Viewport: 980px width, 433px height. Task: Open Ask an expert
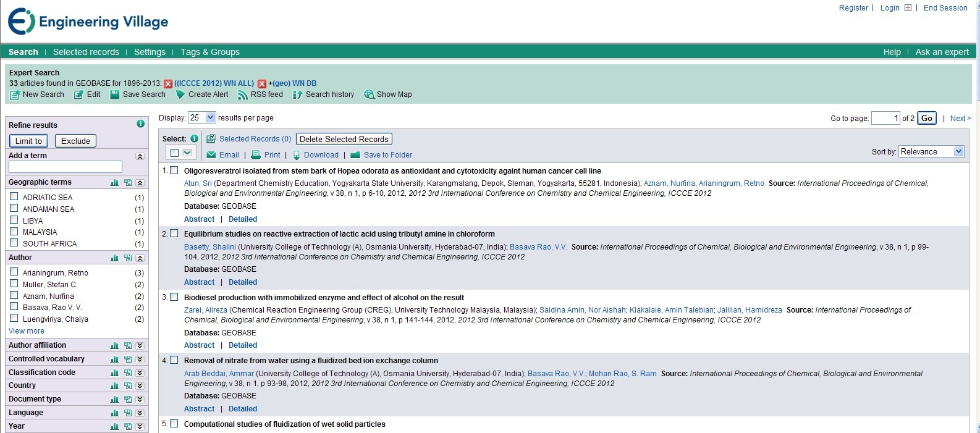point(942,52)
